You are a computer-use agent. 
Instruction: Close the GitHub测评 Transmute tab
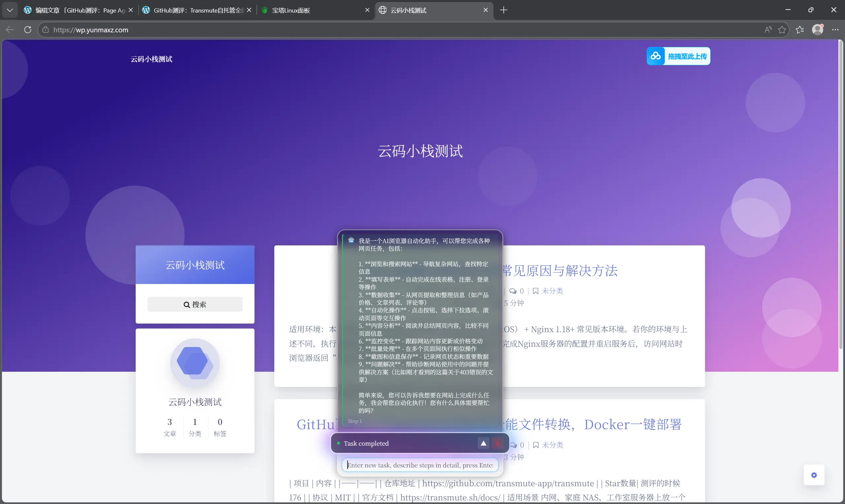click(249, 10)
